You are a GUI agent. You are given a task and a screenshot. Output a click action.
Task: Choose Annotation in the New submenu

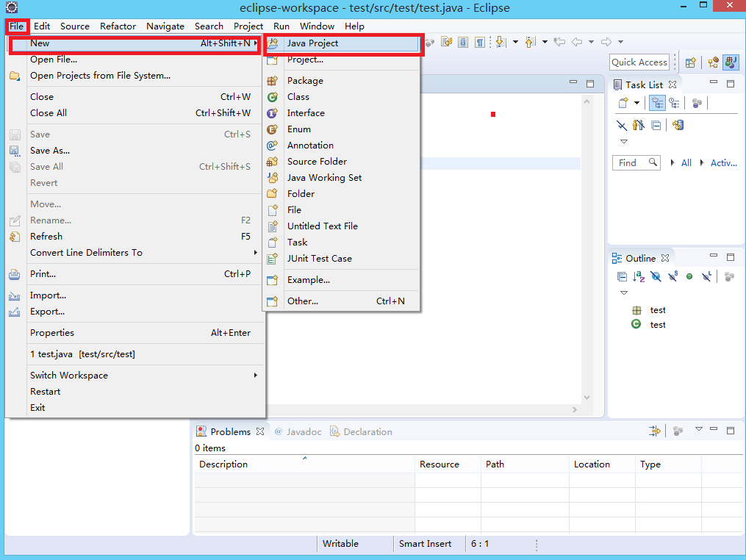[342, 145]
